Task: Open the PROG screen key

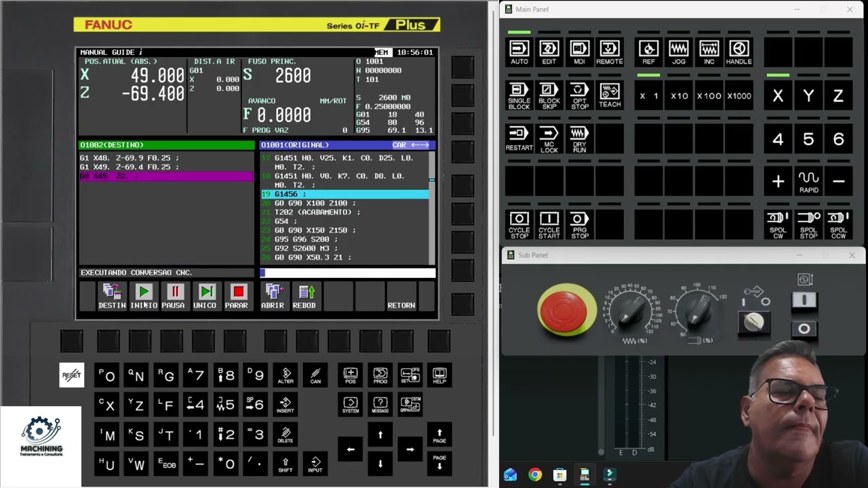Action: click(380, 375)
